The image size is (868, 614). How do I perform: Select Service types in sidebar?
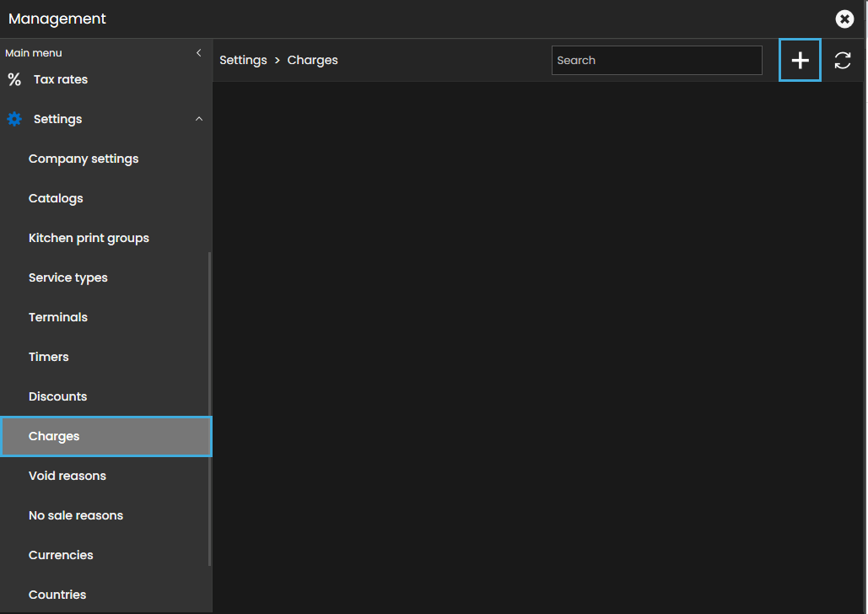[68, 277]
